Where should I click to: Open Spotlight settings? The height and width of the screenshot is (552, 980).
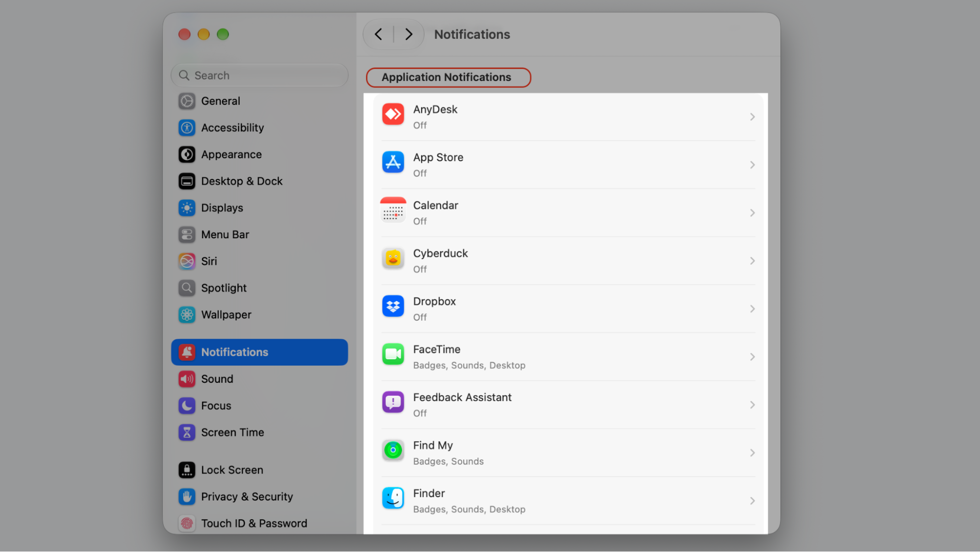point(259,288)
